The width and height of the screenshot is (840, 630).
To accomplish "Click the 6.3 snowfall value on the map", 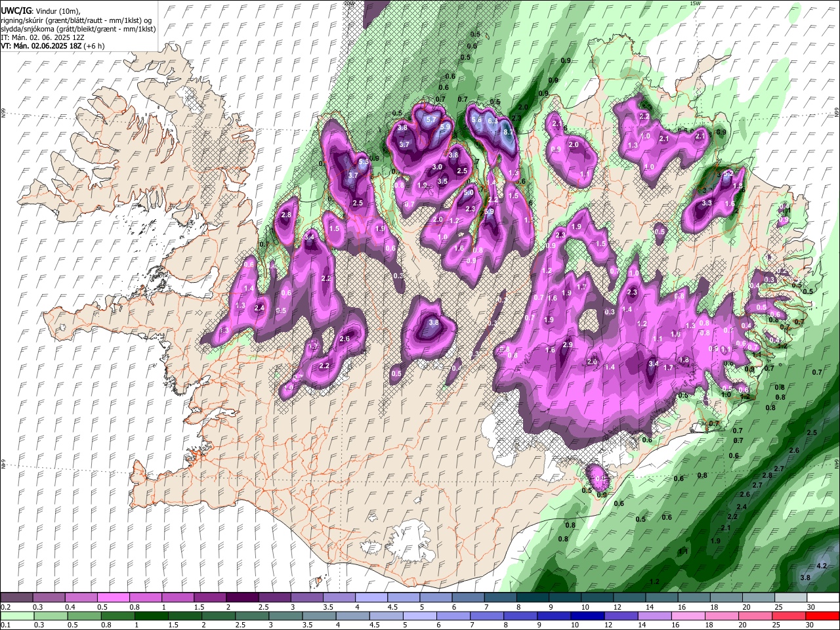I will click(x=493, y=121).
